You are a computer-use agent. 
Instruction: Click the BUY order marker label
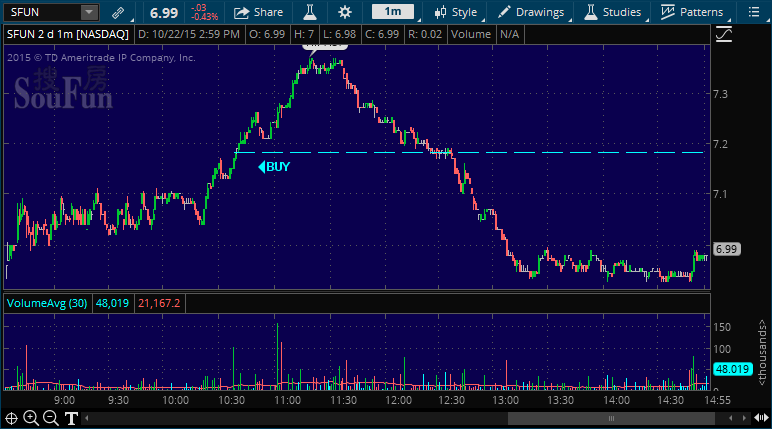(x=276, y=167)
